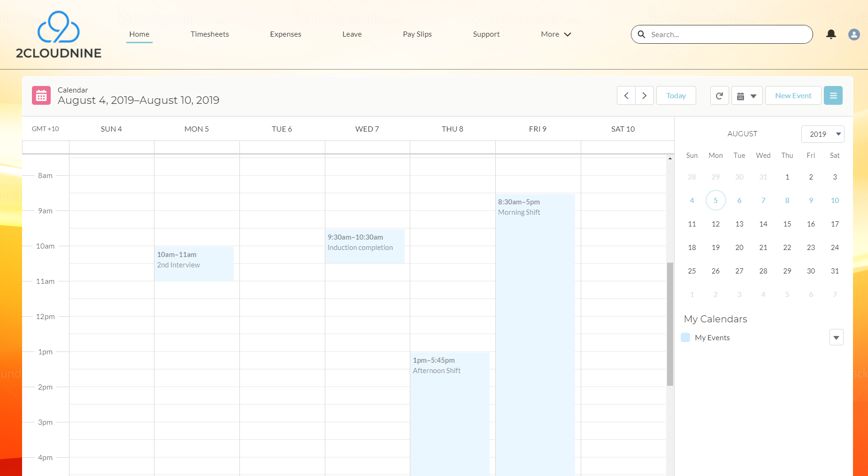The width and height of the screenshot is (868, 476).
Task: Expand My Events options menu
Action: point(836,337)
